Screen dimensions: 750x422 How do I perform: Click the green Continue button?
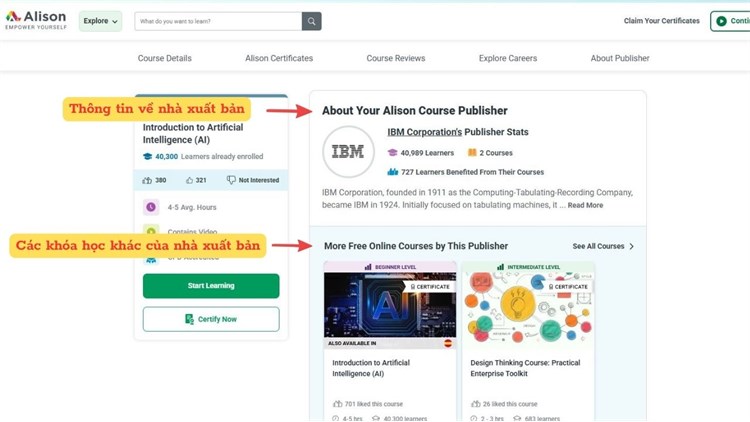730,21
